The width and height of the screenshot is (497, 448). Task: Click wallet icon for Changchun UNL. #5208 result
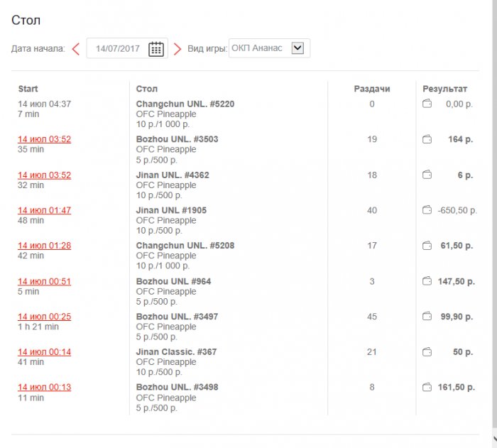(x=427, y=246)
